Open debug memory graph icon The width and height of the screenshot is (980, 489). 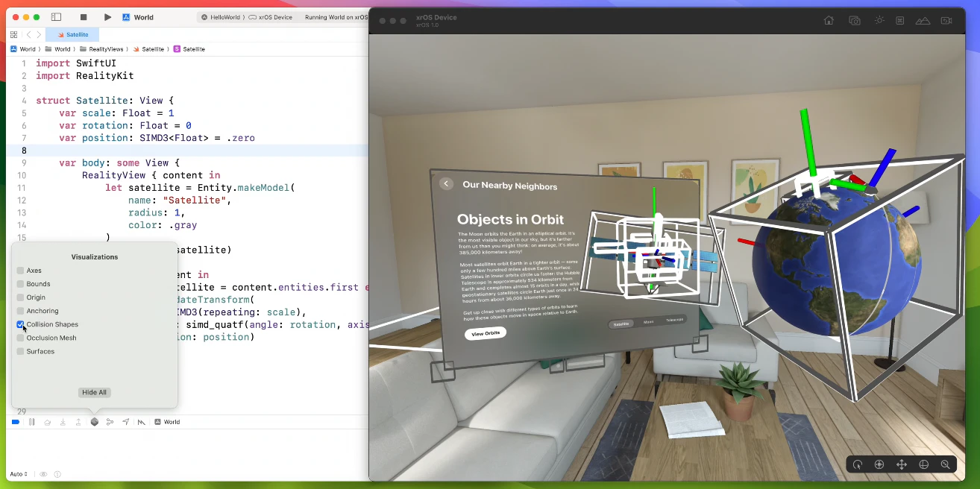pyautogui.click(x=110, y=422)
